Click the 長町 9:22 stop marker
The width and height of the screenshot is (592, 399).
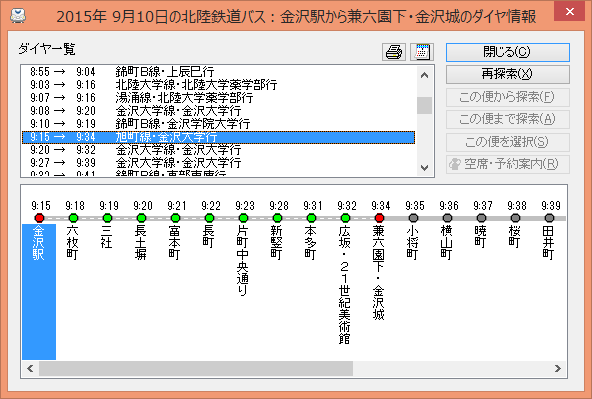click(x=209, y=218)
